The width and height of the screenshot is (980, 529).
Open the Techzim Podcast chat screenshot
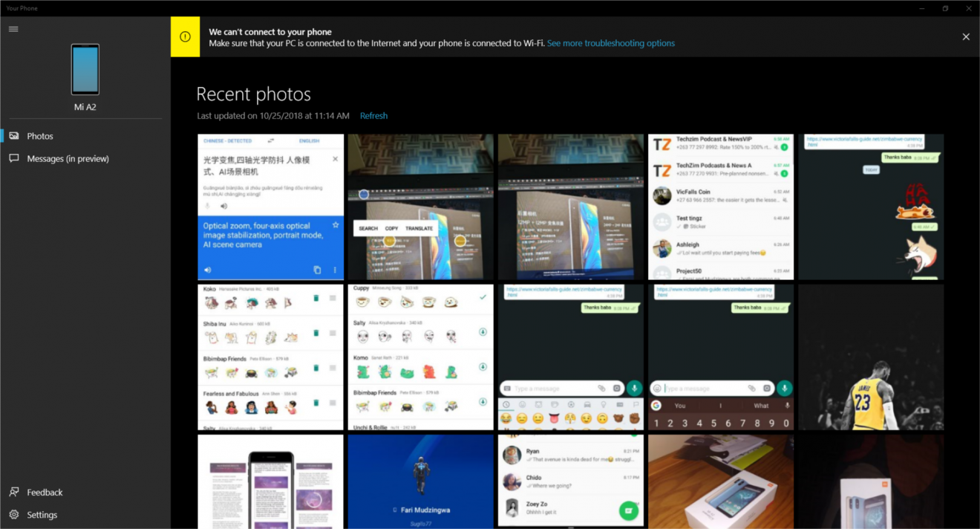tap(720, 207)
